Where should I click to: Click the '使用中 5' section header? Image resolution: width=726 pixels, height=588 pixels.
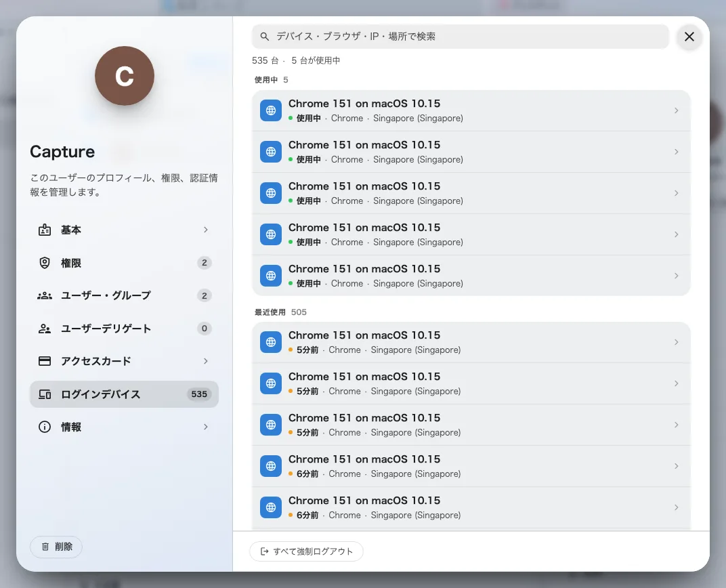pyautogui.click(x=272, y=80)
